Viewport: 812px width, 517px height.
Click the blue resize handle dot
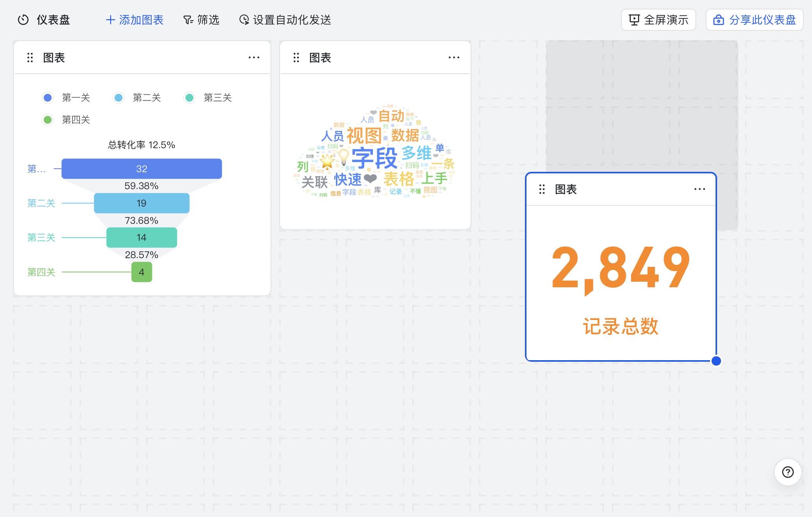pyautogui.click(x=716, y=361)
